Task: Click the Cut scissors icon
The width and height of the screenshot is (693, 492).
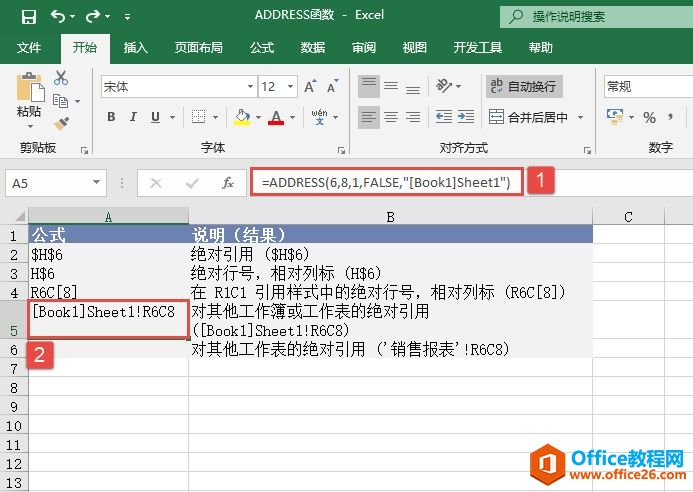Action: pyautogui.click(x=61, y=78)
